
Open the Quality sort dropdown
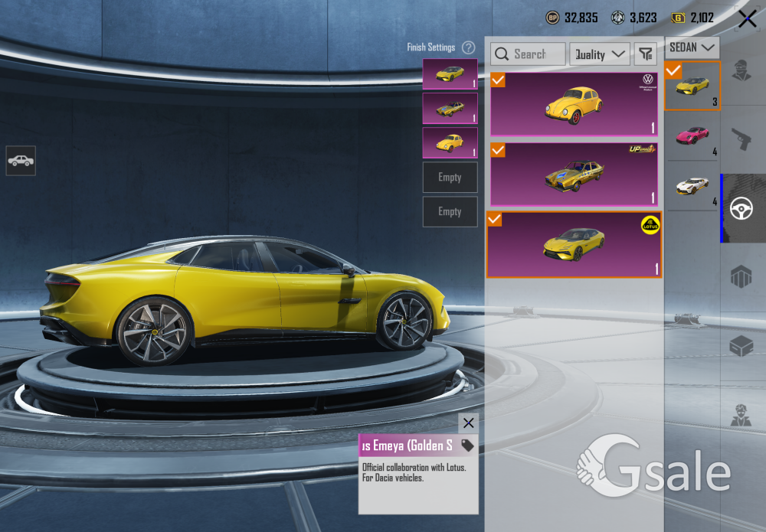(x=600, y=54)
